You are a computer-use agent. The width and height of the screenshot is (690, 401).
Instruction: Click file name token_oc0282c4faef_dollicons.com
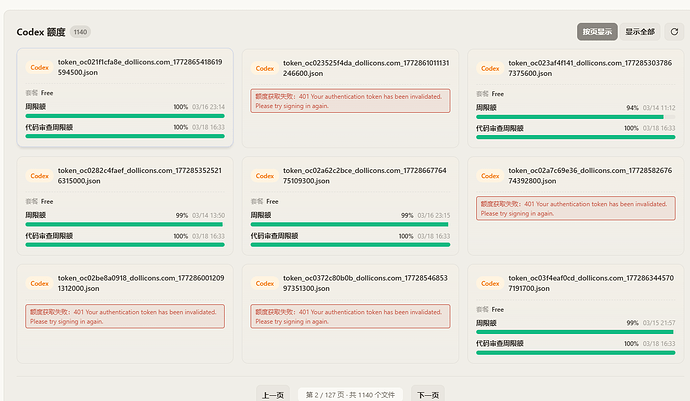point(140,176)
